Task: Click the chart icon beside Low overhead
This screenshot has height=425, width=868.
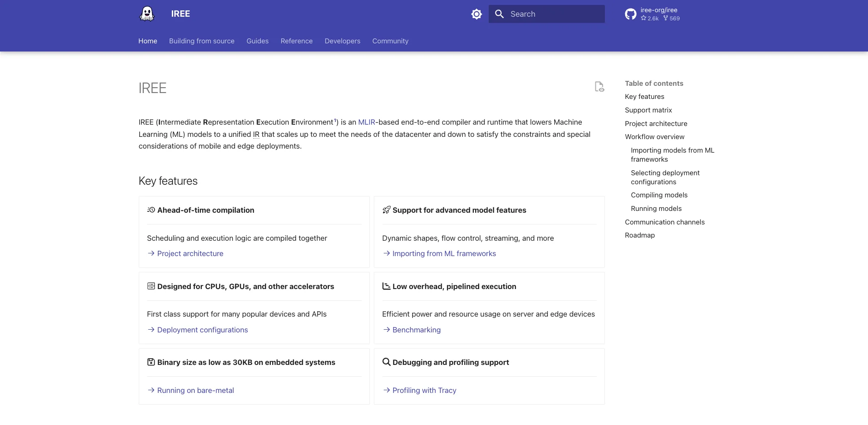Action: [x=387, y=286]
